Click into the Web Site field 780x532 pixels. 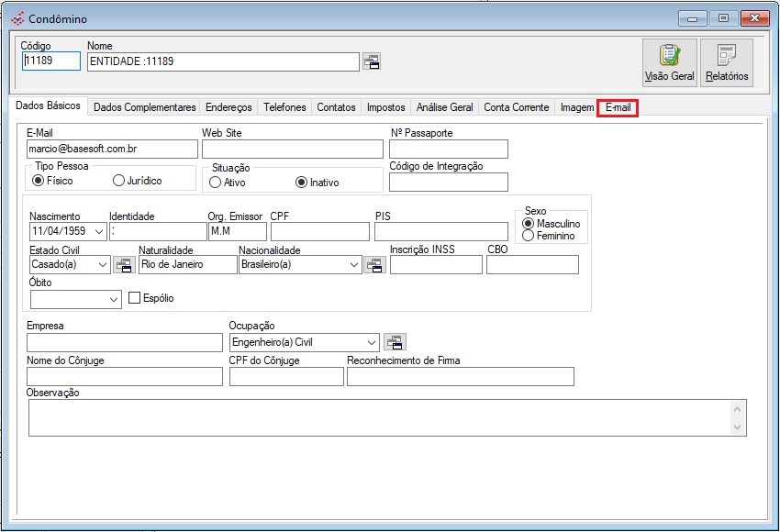click(x=292, y=149)
